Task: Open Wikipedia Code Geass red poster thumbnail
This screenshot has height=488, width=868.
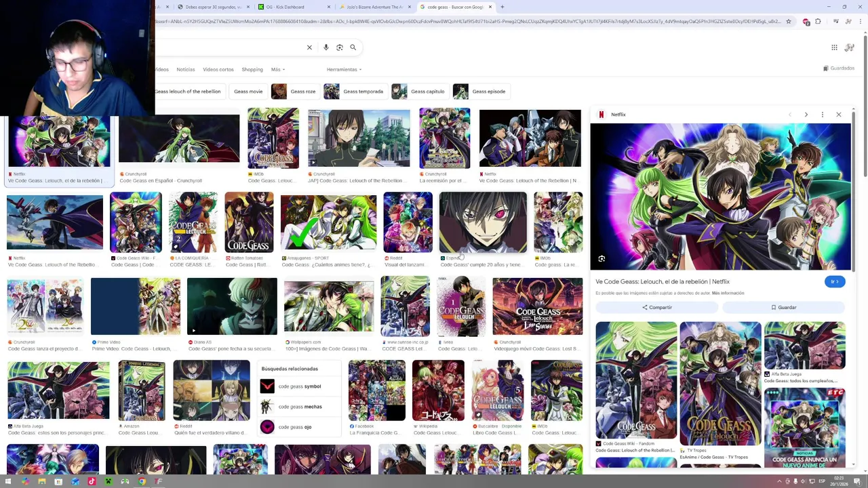Action: pos(438,391)
